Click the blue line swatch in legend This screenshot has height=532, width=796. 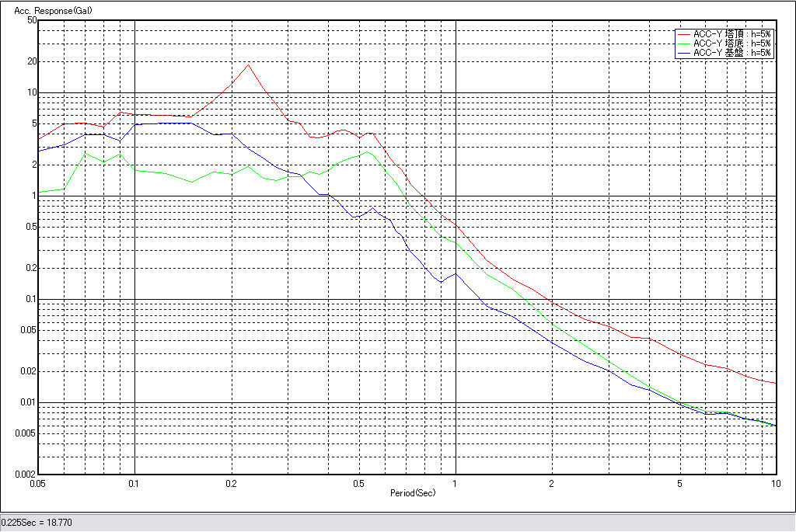coord(684,53)
